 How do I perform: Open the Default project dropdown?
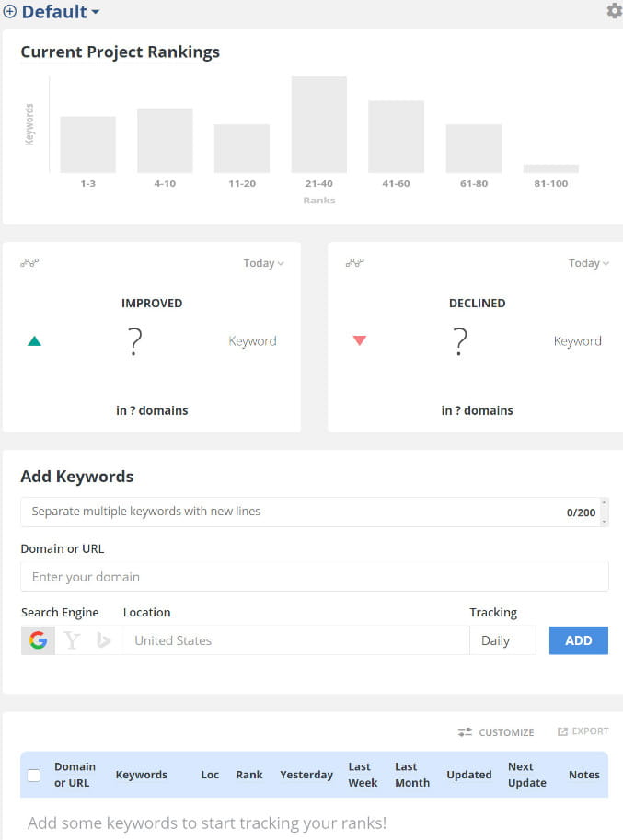click(x=61, y=12)
